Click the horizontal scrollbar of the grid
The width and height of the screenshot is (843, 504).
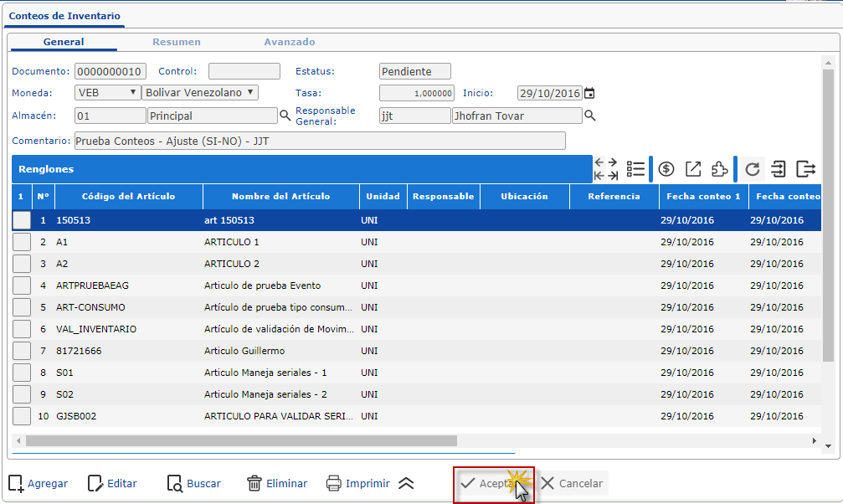click(241, 440)
